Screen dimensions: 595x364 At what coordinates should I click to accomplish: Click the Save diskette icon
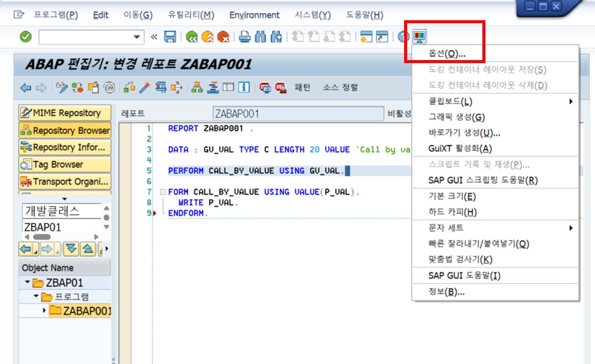(170, 37)
